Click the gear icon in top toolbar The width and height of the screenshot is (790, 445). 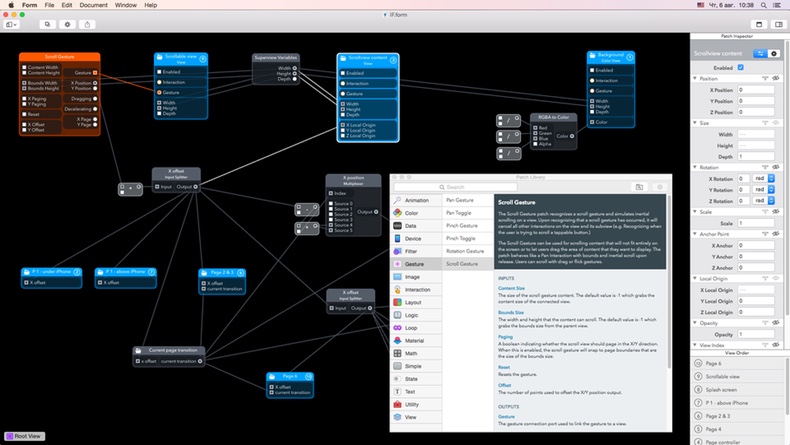67,24
